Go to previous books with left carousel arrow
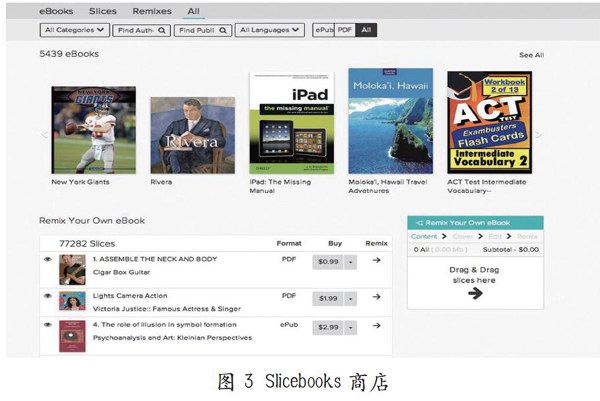This screenshot has height=401, width=600. 44,134
